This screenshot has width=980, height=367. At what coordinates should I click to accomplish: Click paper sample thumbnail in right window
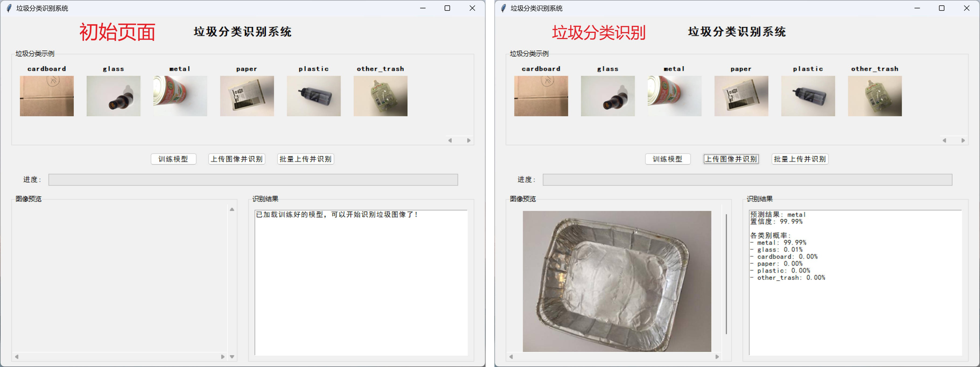pyautogui.click(x=741, y=96)
